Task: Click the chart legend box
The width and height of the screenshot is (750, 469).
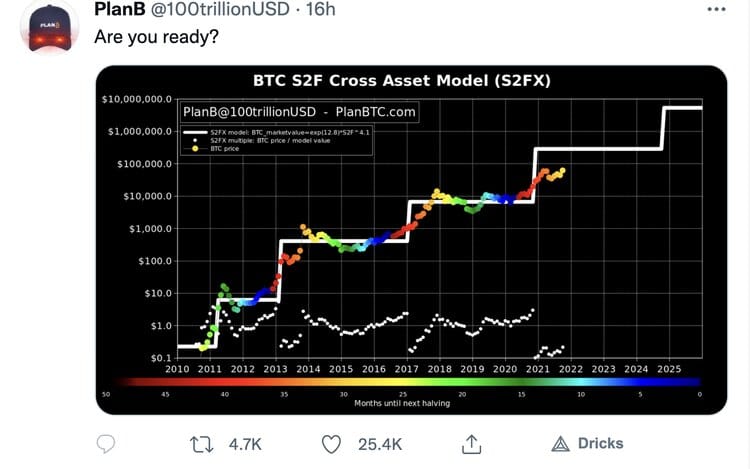Action: coord(277,139)
